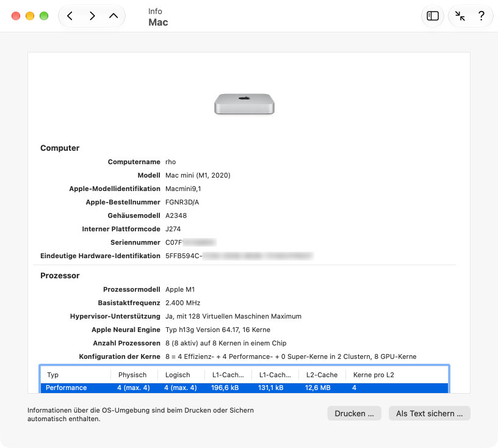
Task: Click the platform code J274
Action: coord(173,229)
